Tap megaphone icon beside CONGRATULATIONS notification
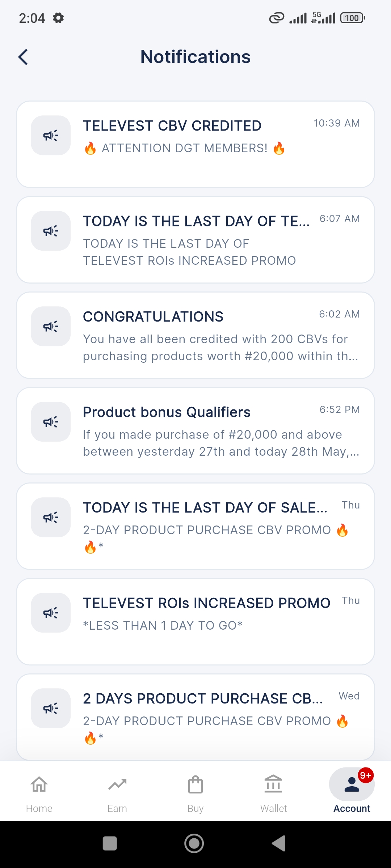391x868 pixels. click(x=51, y=327)
